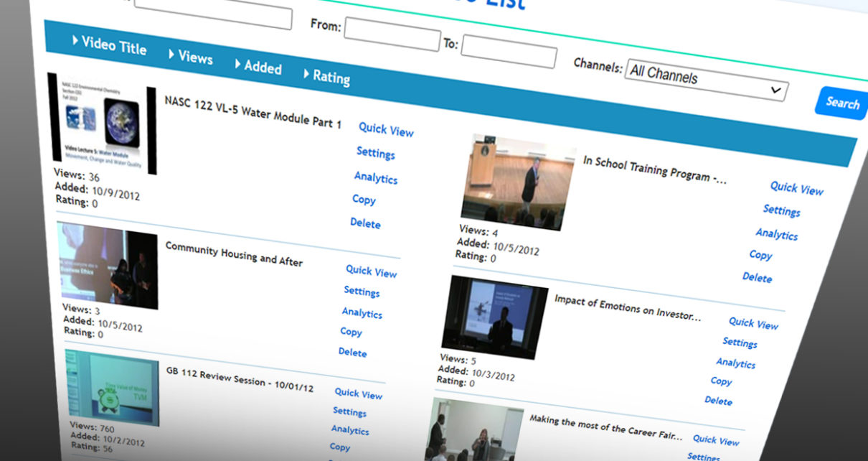Quick View for Impact of Emotions video

753,323
